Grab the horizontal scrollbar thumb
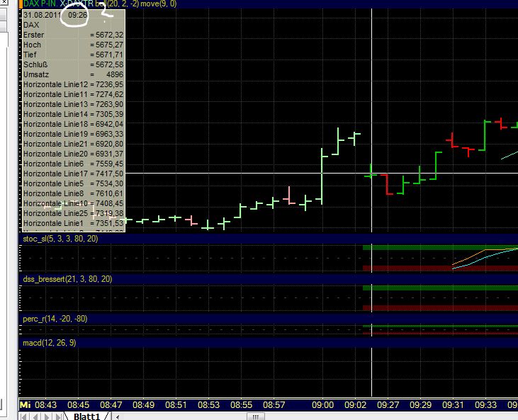The width and height of the screenshot is (518, 420). point(256,416)
